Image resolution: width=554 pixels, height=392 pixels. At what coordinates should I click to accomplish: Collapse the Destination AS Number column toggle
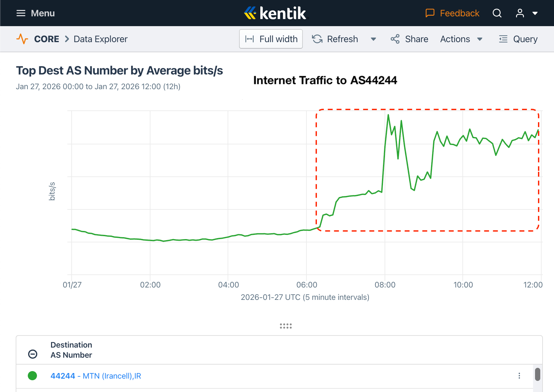(x=33, y=354)
